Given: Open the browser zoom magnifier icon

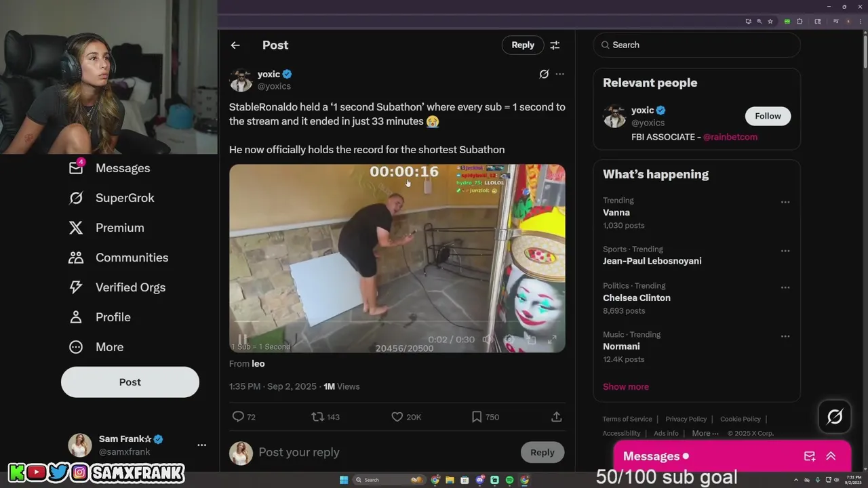Looking at the screenshot, I should (x=759, y=21).
